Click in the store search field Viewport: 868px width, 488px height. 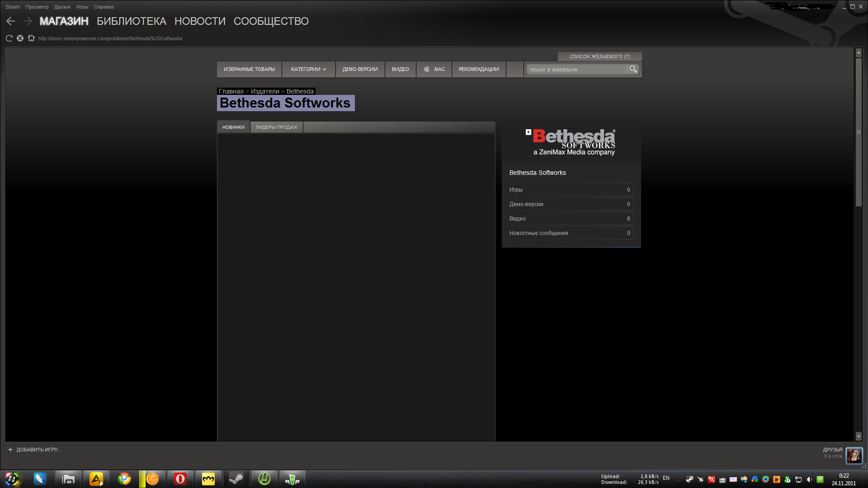pos(577,69)
